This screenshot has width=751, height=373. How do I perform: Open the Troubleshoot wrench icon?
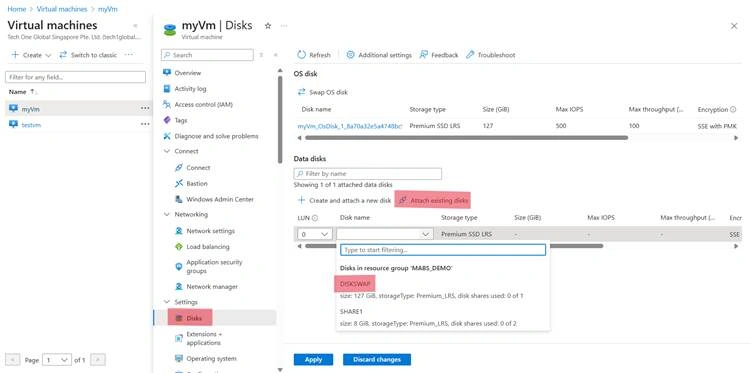pos(470,55)
